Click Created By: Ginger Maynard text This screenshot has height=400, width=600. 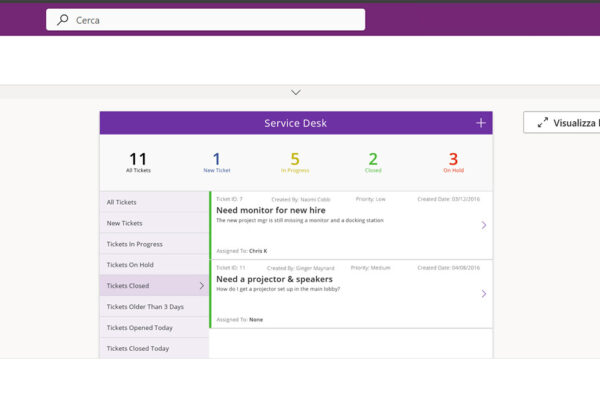coord(300,268)
